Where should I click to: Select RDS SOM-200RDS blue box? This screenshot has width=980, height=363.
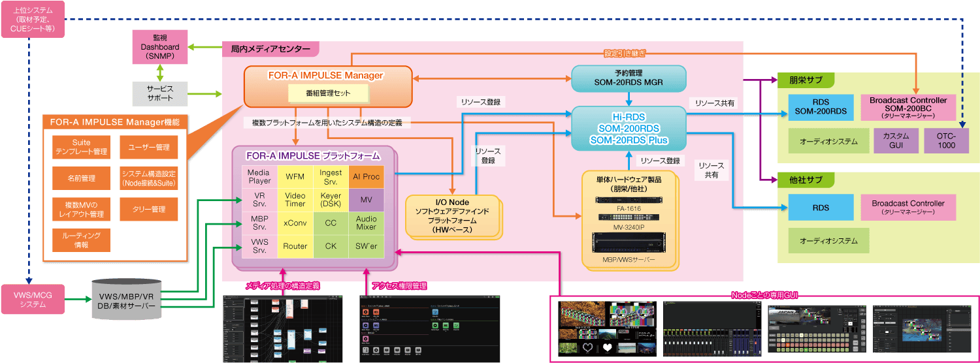point(821,107)
